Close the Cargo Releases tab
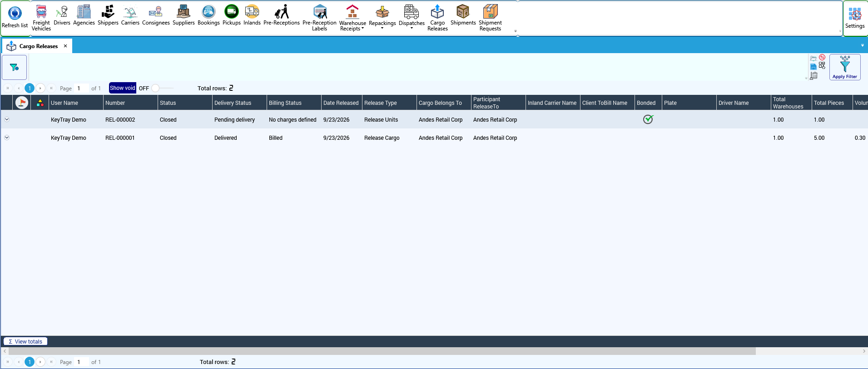The height and width of the screenshot is (369, 868). [x=65, y=46]
